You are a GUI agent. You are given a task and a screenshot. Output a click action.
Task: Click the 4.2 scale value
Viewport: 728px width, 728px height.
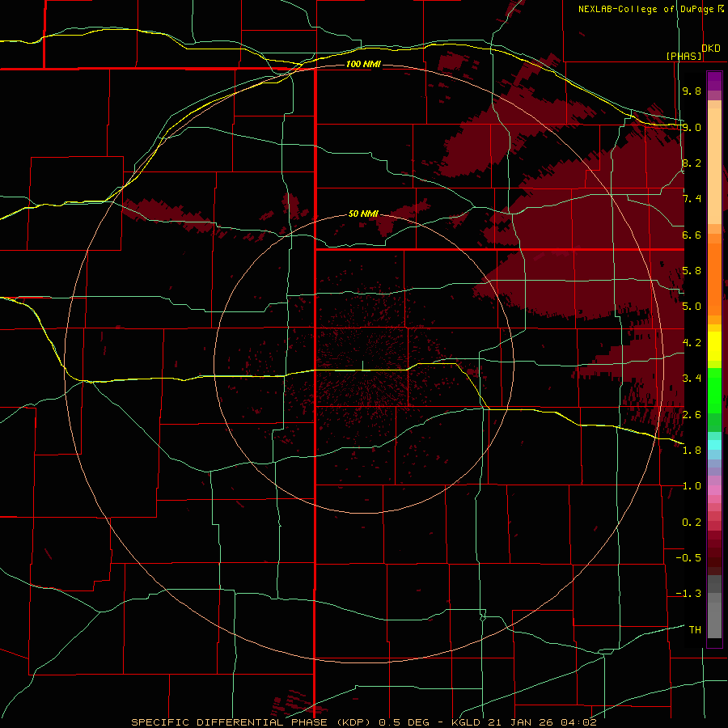click(x=692, y=343)
